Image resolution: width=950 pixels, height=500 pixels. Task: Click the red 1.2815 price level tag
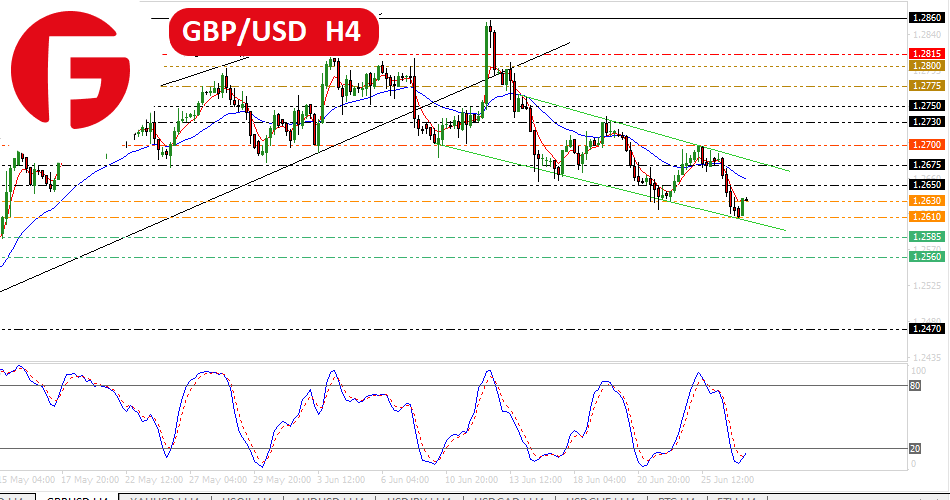pos(926,54)
